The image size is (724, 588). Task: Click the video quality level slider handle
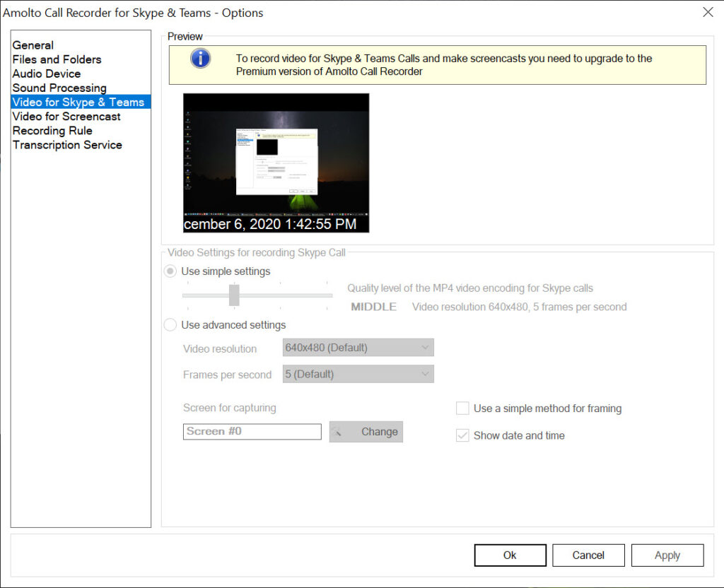[x=234, y=295]
